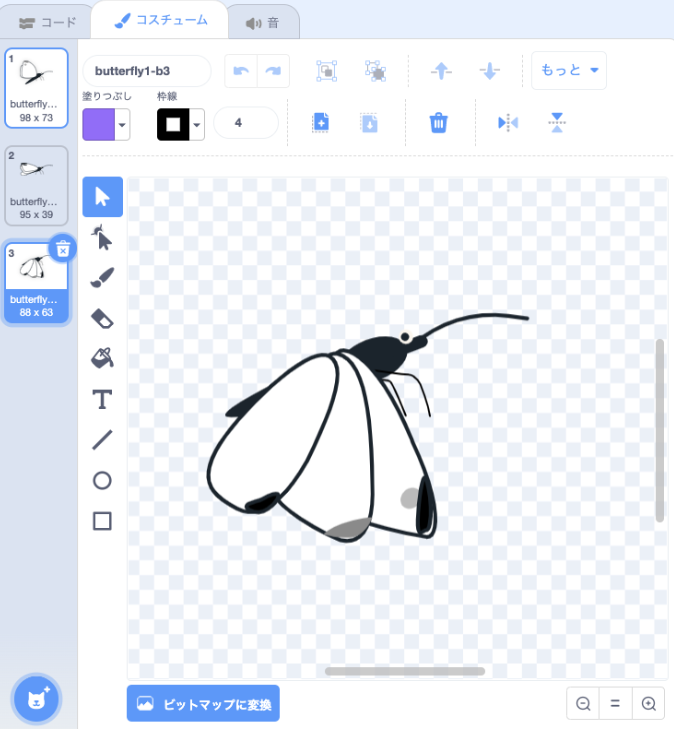
Task: Click the undo arrow button
Action: 240,71
